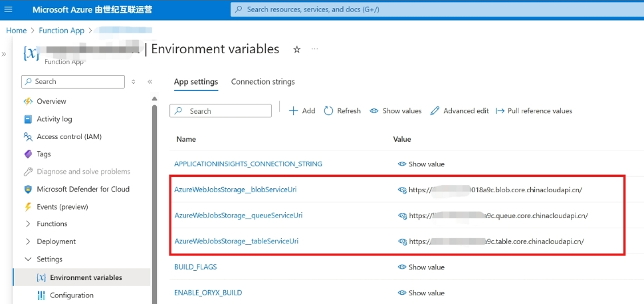Collapse the Settings section in sidebar
The height and width of the screenshot is (304, 644).
28,259
